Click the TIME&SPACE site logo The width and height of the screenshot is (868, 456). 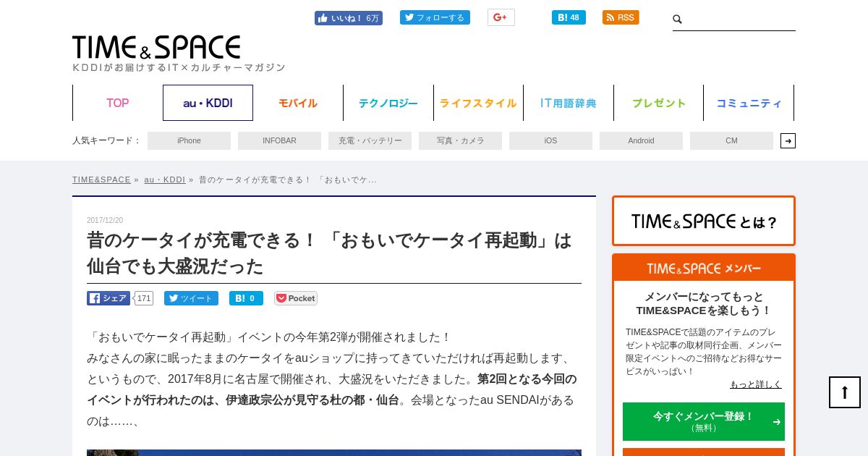156,48
